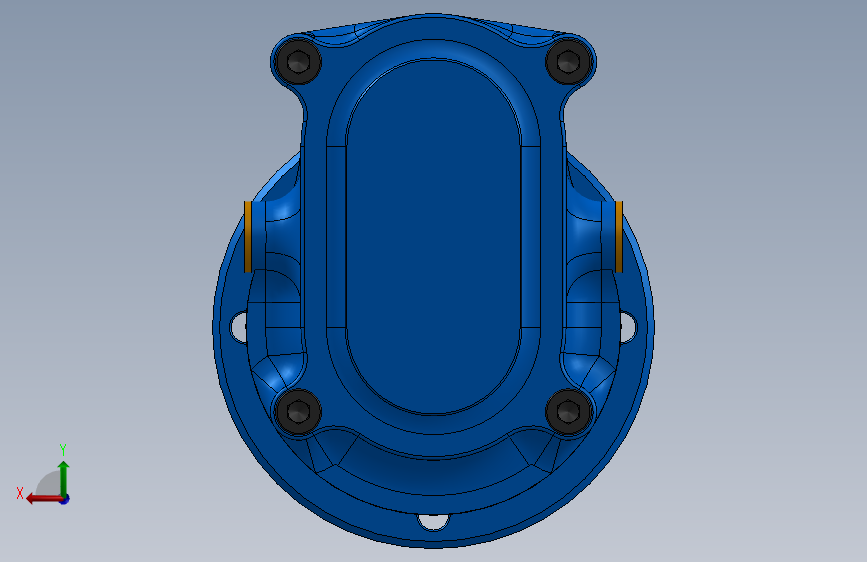The image size is (867, 562).
Task: Click the green Y axis arrow of the triad
Action: tap(64, 478)
